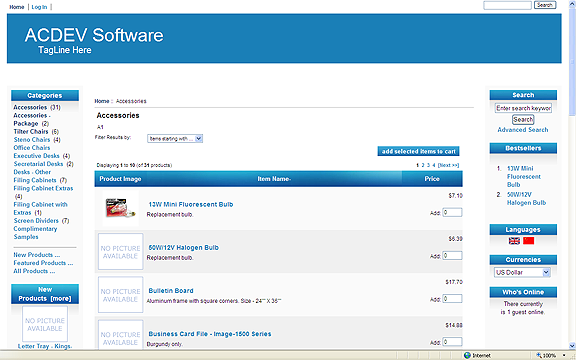The width and height of the screenshot is (576, 360).
Task: Open the Bulletin Board product title
Action: click(x=171, y=291)
